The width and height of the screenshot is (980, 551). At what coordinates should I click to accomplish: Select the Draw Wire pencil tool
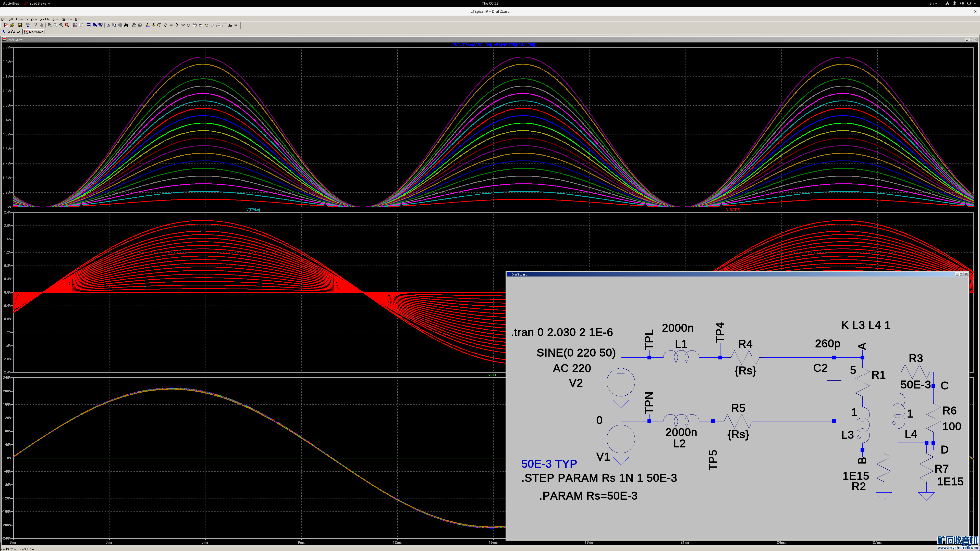(148, 25)
